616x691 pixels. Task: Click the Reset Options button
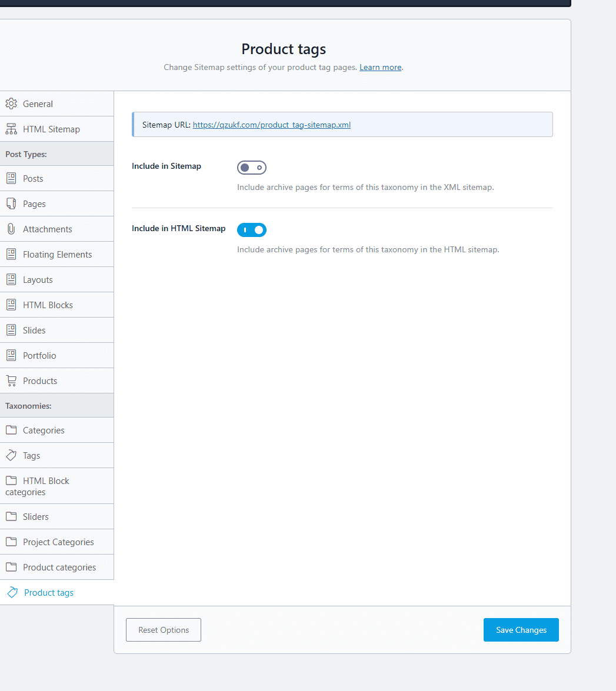click(x=164, y=630)
